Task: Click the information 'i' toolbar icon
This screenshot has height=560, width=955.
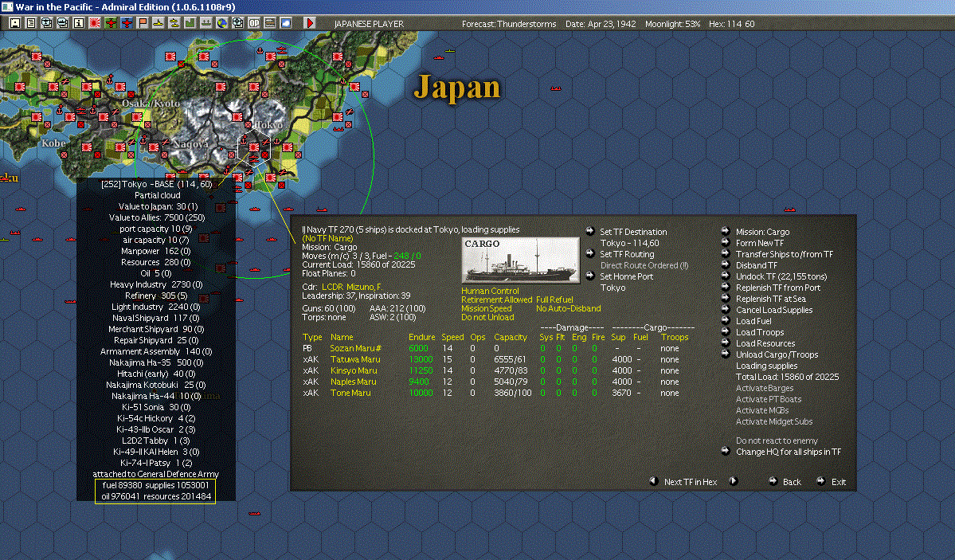Action: tap(79, 23)
